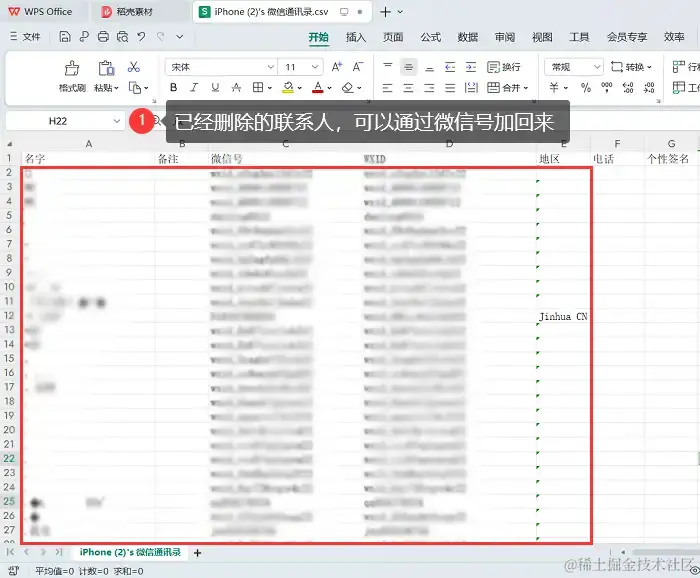
Task: Open Print Preview icon
Action: click(122, 37)
